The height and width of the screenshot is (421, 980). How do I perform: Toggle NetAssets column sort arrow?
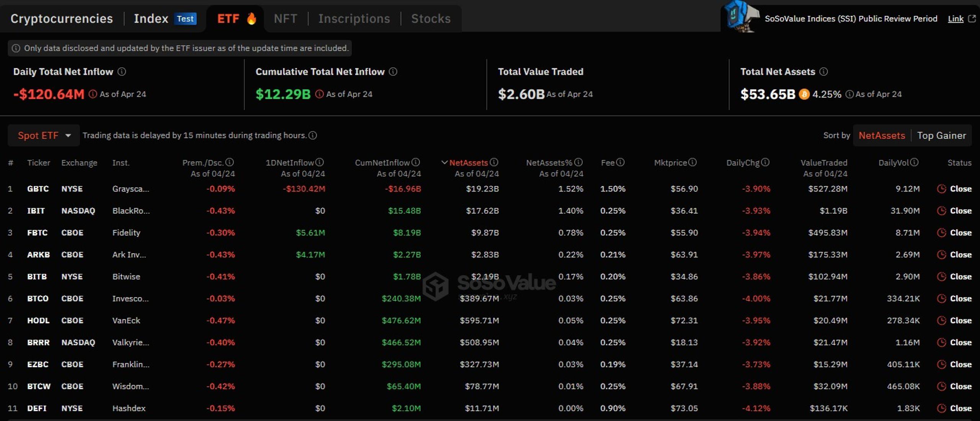tap(444, 162)
